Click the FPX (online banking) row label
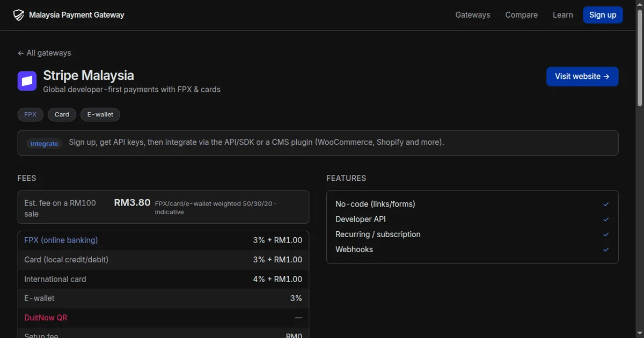 pyautogui.click(x=61, y=240)
